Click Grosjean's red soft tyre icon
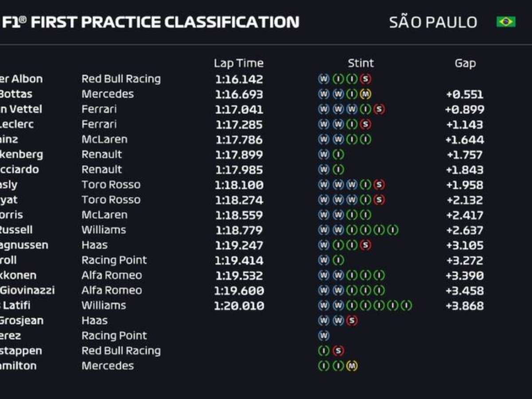The image size is (532, 399). (352, 321)
